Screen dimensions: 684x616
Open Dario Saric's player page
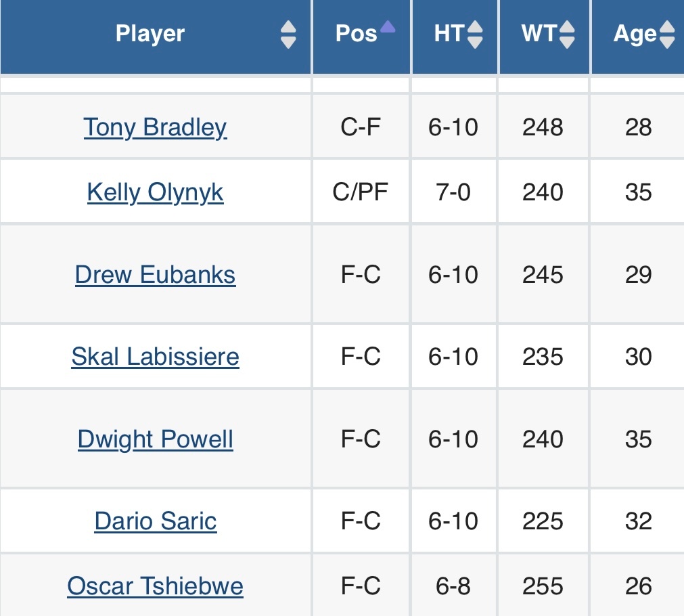(156, 521)
